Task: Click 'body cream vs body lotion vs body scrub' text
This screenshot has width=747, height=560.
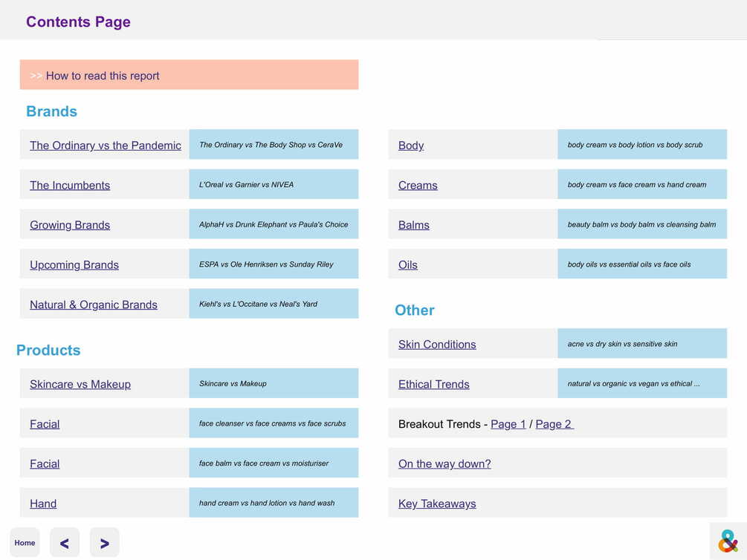Action: point(635,145)
